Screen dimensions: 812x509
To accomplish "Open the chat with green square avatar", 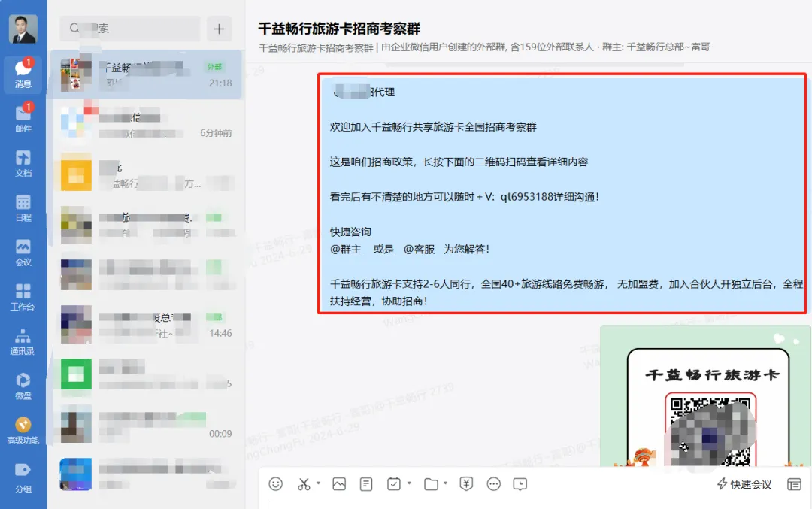I will [x=146, y=374].
